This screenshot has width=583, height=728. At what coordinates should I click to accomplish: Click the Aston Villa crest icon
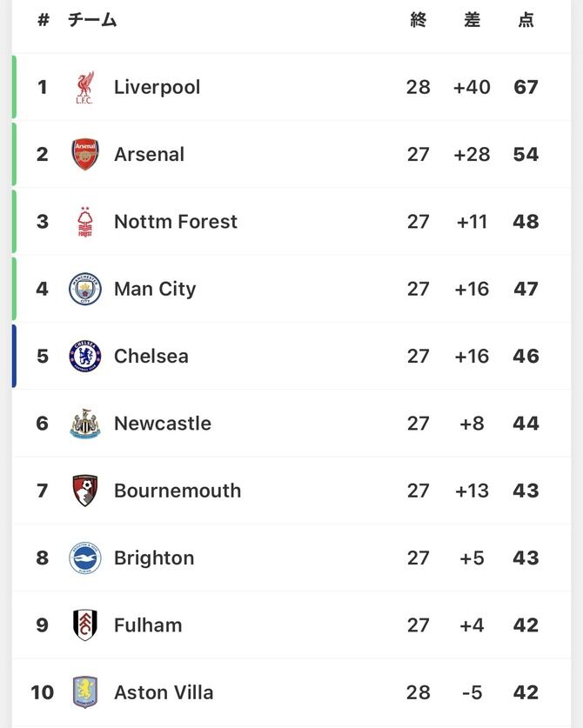(x=85, y=692)
